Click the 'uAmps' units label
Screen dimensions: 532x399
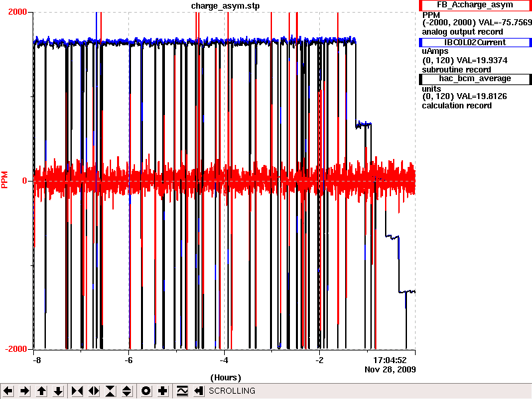[x=435, y=51]
